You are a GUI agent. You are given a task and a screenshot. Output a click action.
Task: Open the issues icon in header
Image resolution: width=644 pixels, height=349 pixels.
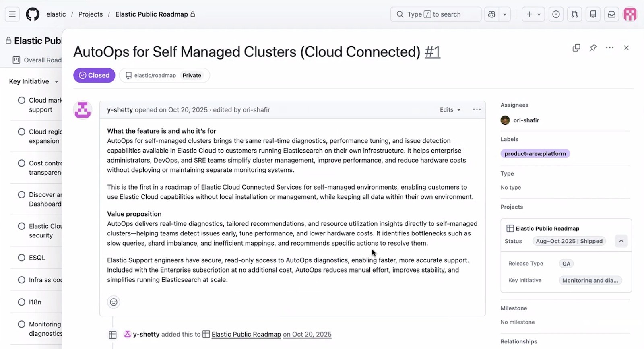(556, 14)
